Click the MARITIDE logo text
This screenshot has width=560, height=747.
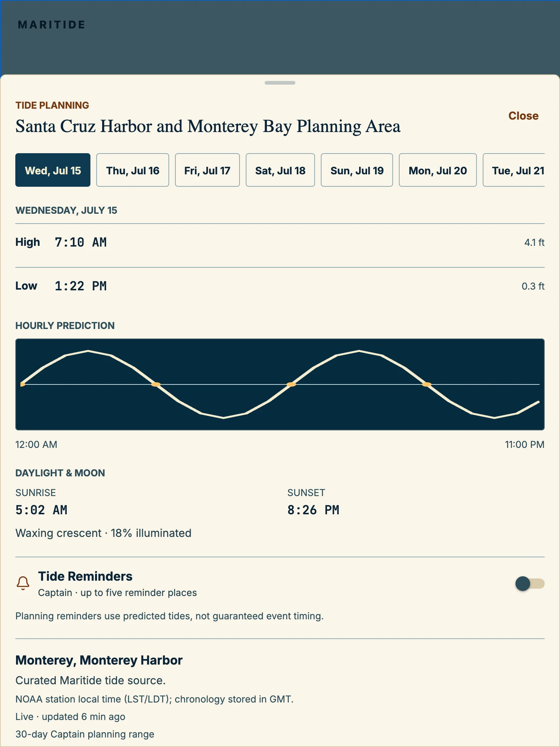point(51,25)
